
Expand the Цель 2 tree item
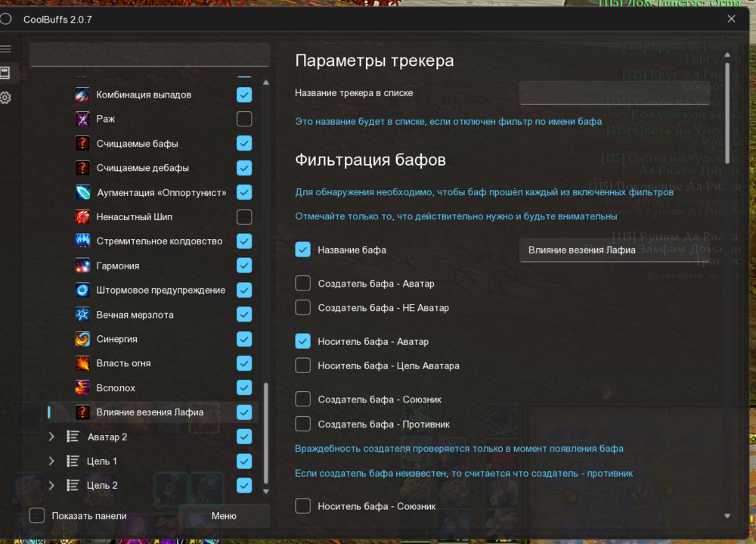tap(51, 485)
